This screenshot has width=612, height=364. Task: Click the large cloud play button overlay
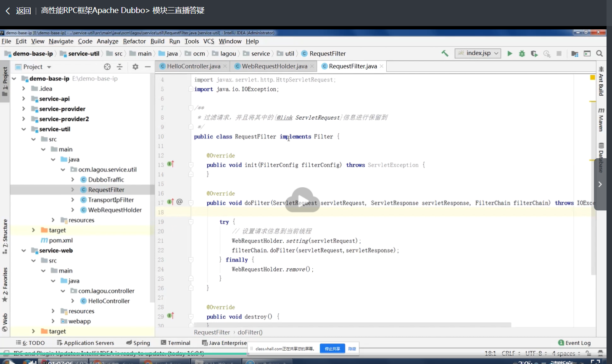pos(303,200)
